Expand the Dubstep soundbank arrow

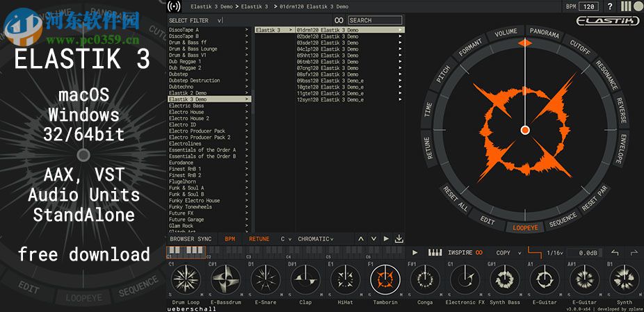pyautogui.click(x=247, y=74)
